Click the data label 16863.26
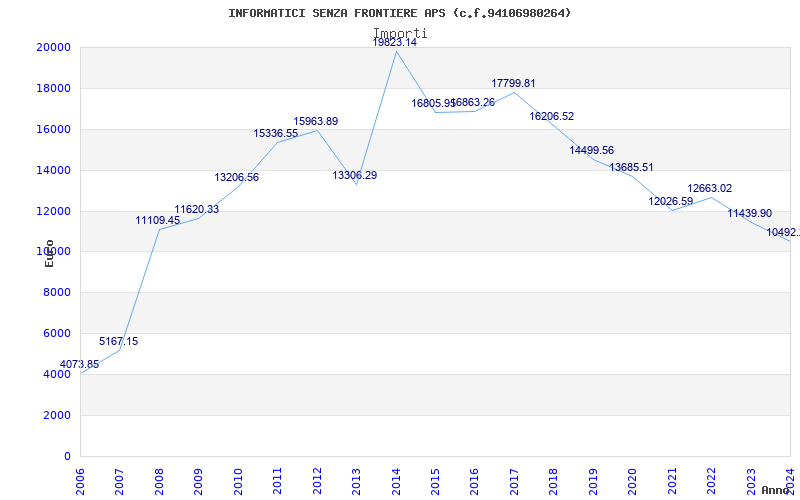 click(473, 103)
